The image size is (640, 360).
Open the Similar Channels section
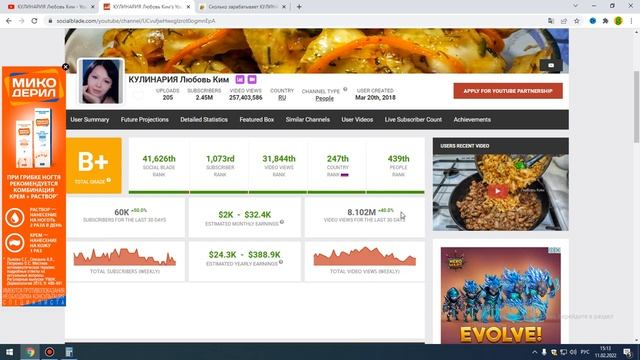(x=307, y=120)
